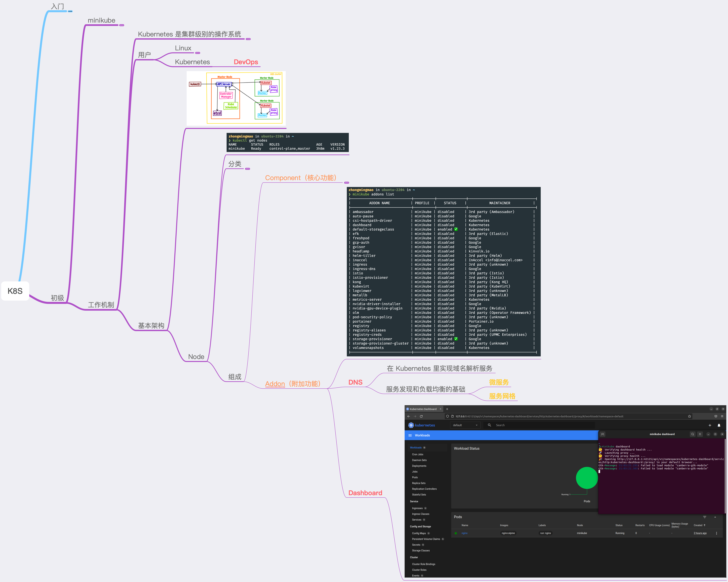Toggle the Workloads hamburger sidebar menu
The height and width of the screenshot is (582, 728).
pyautogui.click(x=410, y=435)
